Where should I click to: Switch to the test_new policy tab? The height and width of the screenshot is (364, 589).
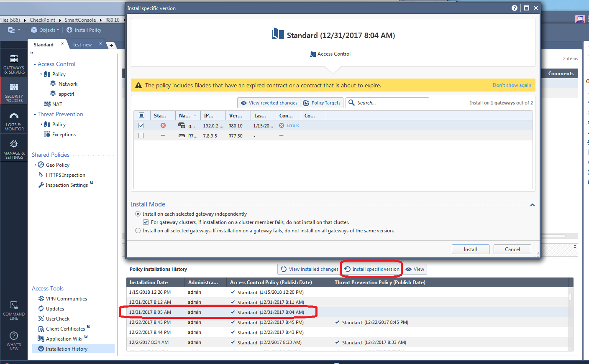[x=82, y=45]
